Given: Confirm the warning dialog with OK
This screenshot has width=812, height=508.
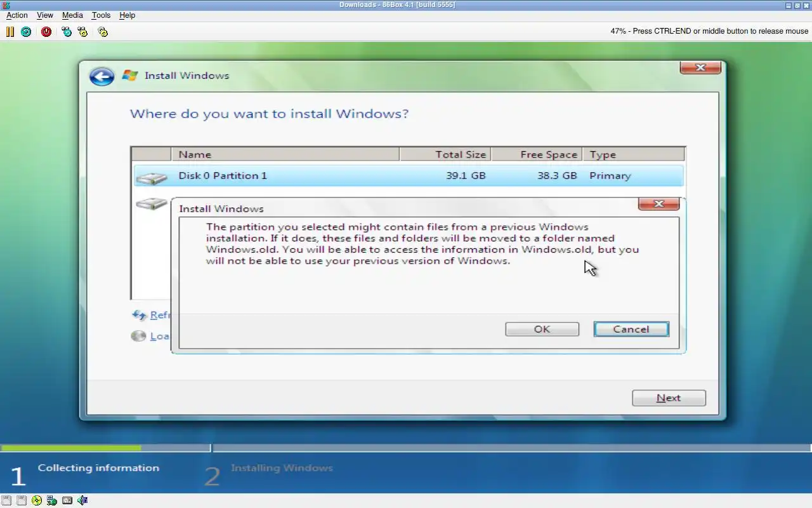Looking at the screenshot, I should tap(542, 329).
